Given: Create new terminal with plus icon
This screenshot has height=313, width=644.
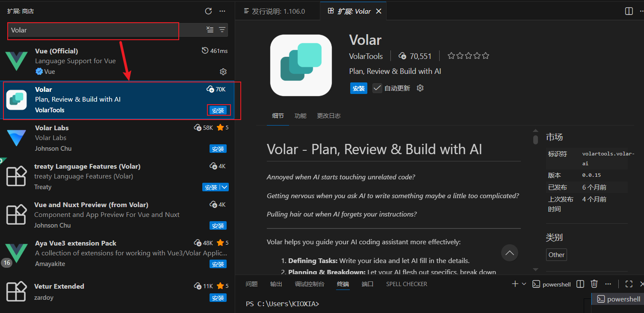Looking at the screenshot, I should tap(515, 284).
